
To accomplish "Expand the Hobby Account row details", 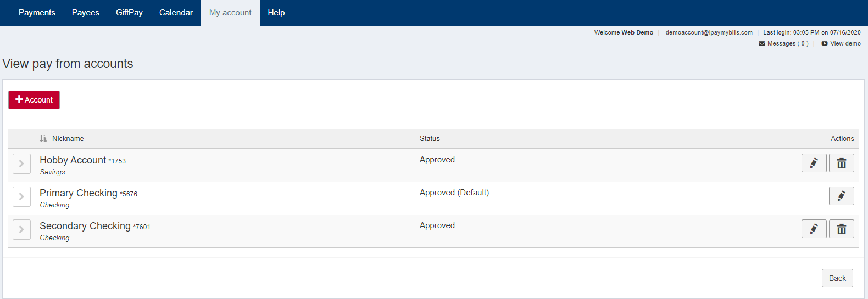I will coord(21,163).
